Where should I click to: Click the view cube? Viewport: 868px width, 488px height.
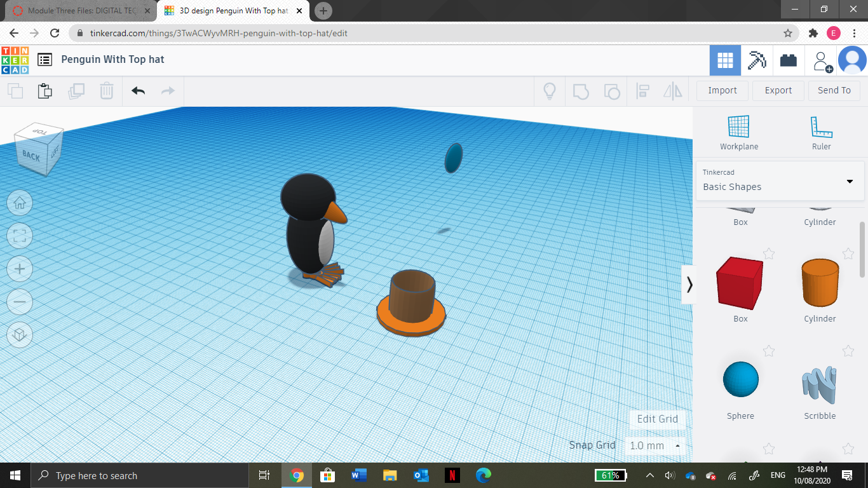coord(39,149)
